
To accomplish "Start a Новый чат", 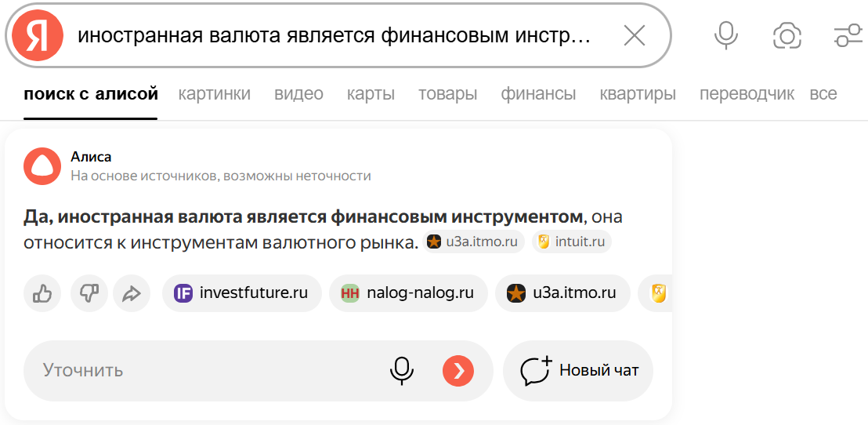I will (x=578, y=371).
